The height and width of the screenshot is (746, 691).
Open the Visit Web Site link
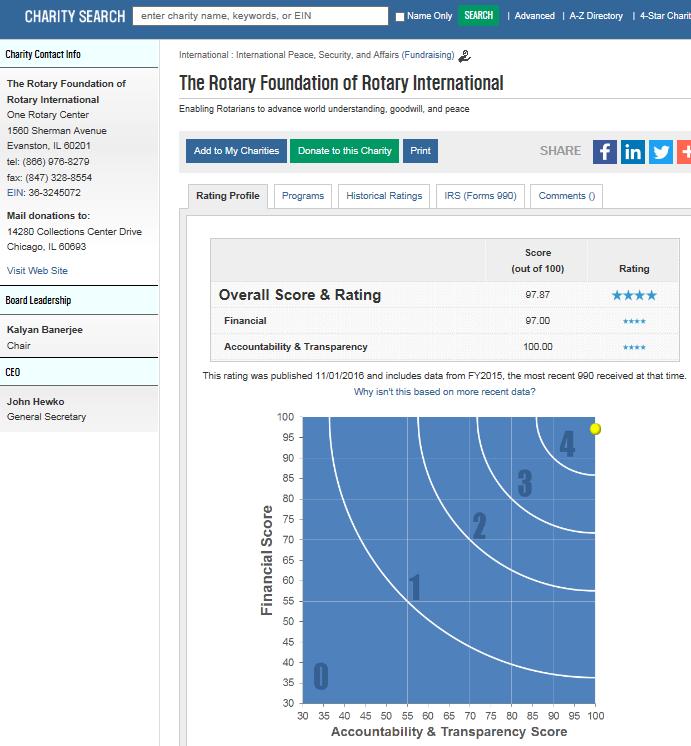pos(37,271)
